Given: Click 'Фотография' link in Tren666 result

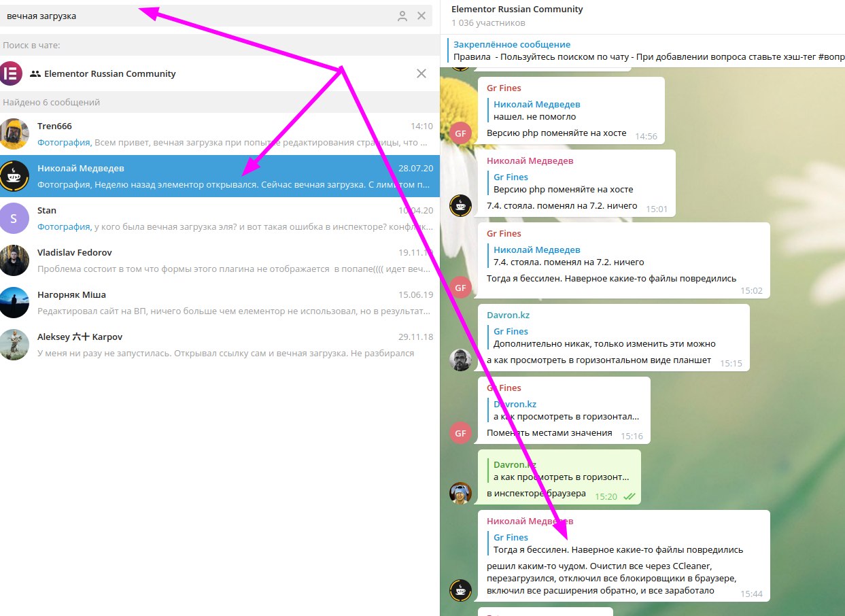Looking at the screenshot, I should coord(64,143).
